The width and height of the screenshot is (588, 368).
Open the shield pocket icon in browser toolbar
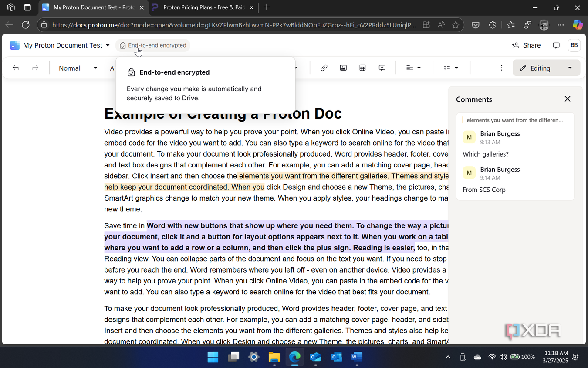pos(476,25)
